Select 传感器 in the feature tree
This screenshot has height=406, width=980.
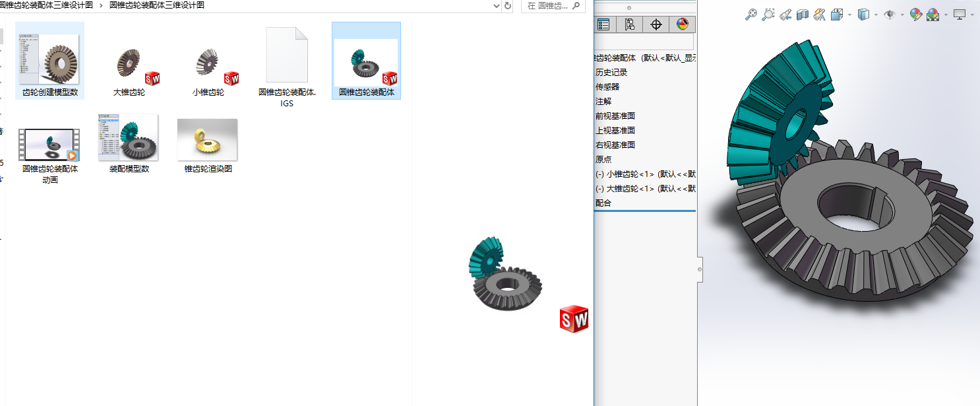607,87
